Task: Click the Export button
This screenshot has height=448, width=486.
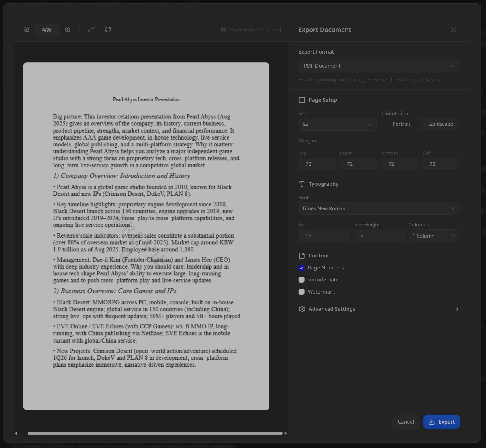Action: 441,422
